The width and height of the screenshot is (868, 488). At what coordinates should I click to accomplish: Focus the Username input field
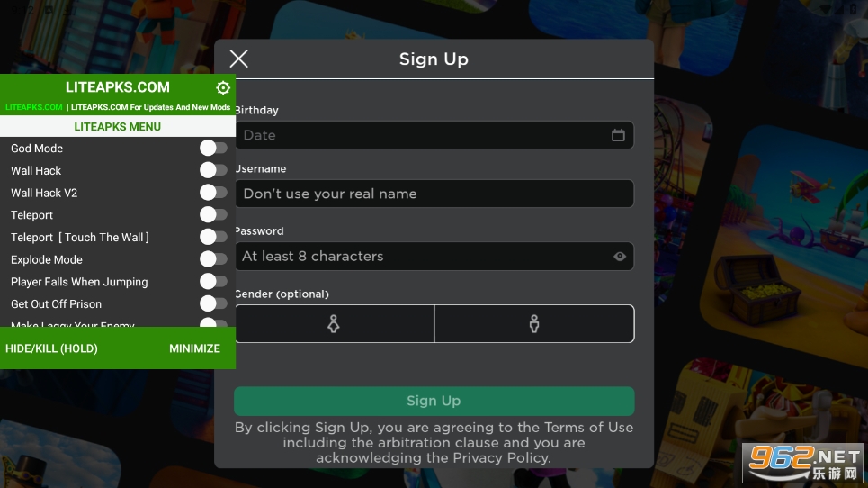pyautogui.click(x=434, y=194)
